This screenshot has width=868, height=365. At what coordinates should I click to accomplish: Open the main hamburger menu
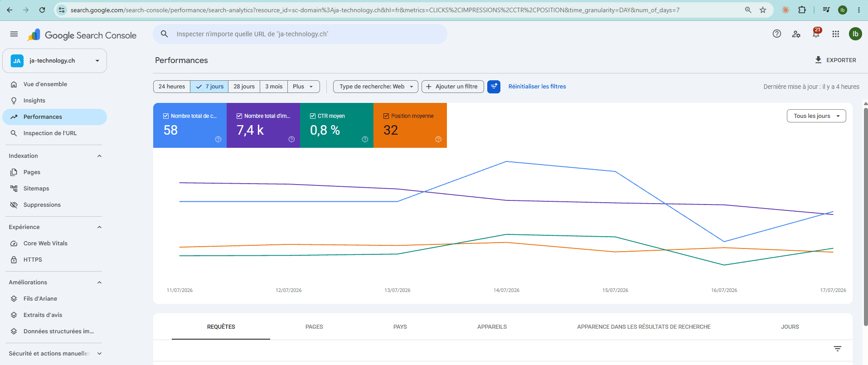click(14, 34)
